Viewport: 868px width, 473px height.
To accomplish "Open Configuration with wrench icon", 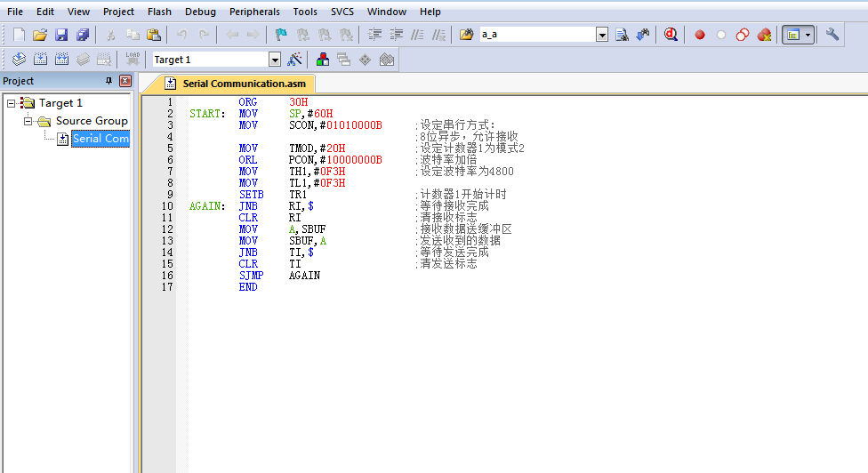I will point(832,35).
